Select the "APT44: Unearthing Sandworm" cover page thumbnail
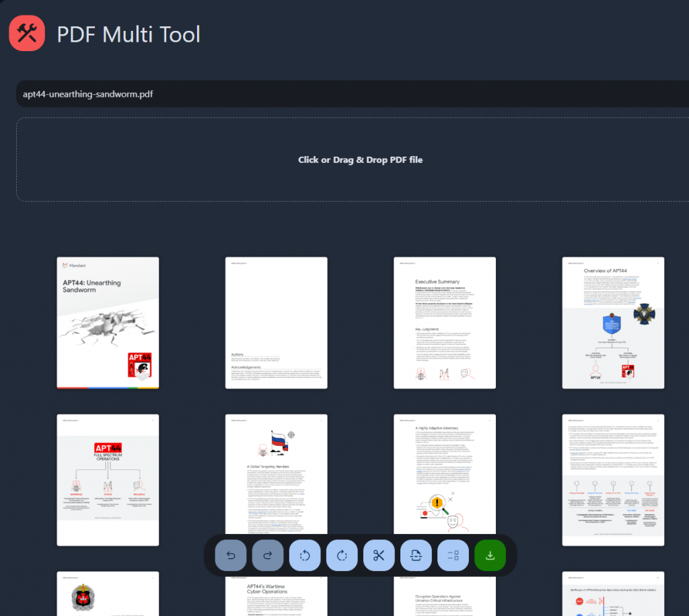Viewport: 689px width, 616px height. (108, 323)
